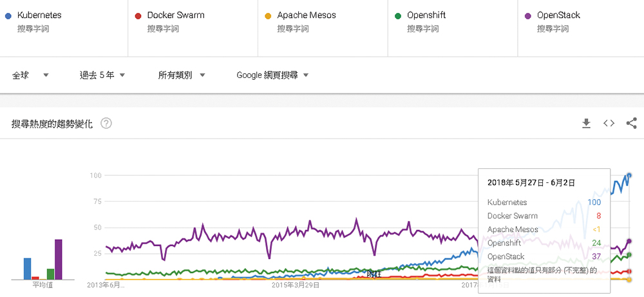Click Openshift value 24 in tooltip
Viewport: 644px width, 297px height.
[597, 243]
